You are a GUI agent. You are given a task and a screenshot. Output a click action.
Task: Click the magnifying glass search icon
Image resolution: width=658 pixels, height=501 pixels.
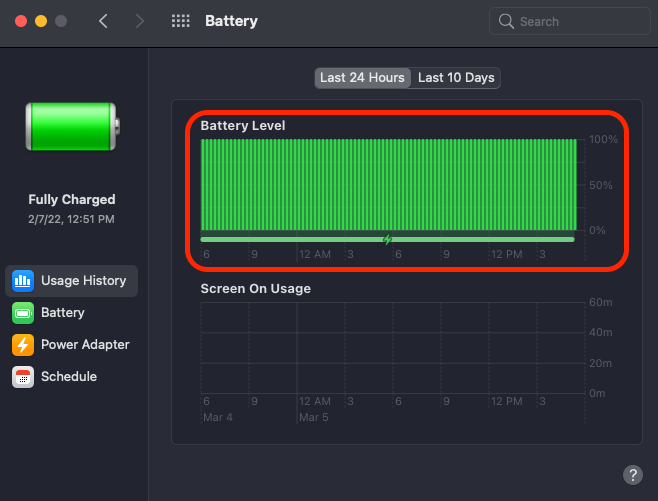[x=506, y=21]
